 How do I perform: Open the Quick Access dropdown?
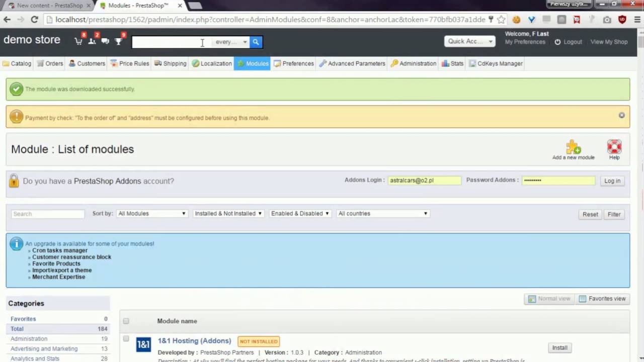[470, 41]
